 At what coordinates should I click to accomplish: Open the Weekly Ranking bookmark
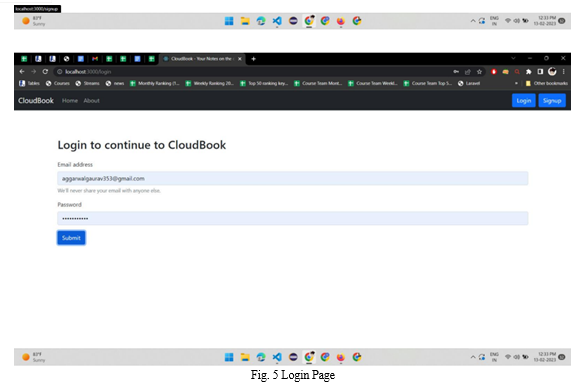tap(210, 83)
